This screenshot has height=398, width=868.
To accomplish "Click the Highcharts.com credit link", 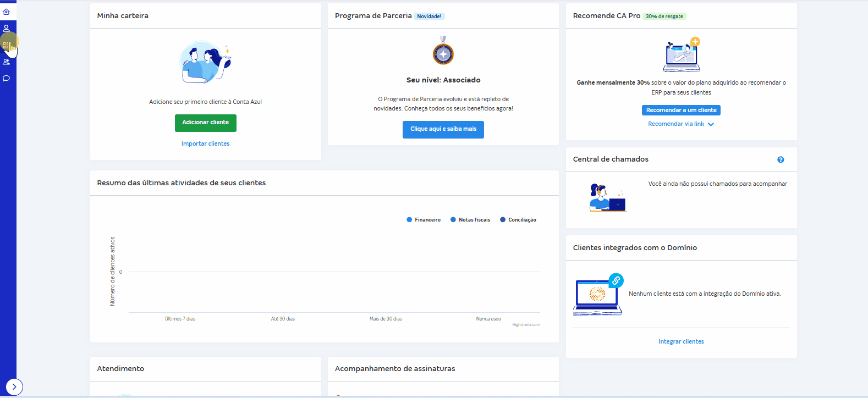I will click(526, 324).
